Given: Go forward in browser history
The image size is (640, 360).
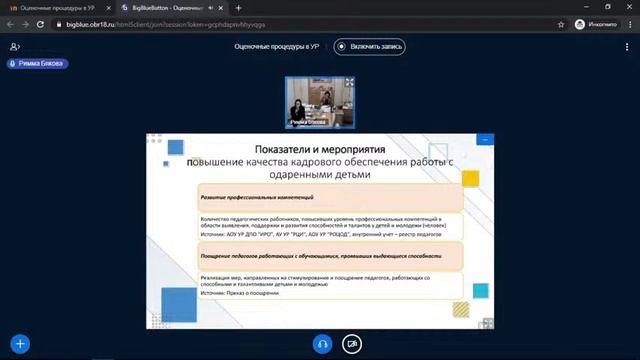Looking at the screenshot, I should pyautogui.click(x=25, y=24).
